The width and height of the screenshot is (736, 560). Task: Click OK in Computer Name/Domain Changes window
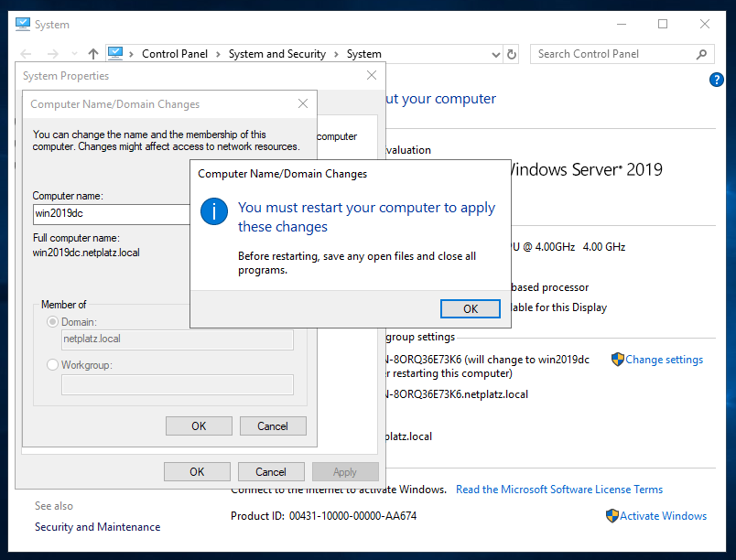click(199, 425)
